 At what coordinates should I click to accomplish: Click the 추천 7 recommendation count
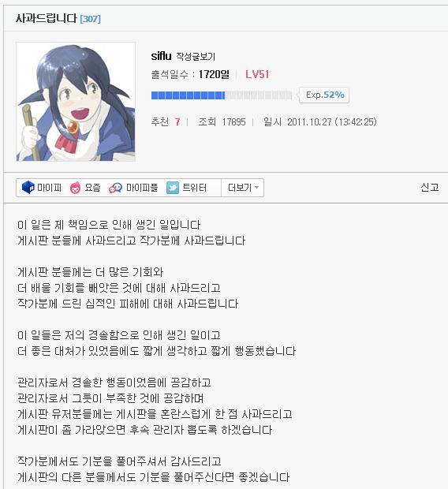coord(166,121)
